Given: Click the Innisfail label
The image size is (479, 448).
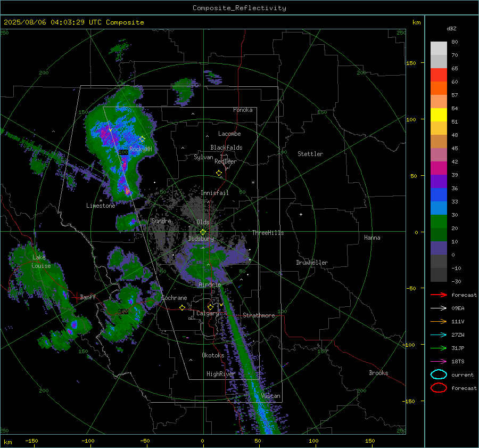Looking at the screenshot, I should [214, 193].
